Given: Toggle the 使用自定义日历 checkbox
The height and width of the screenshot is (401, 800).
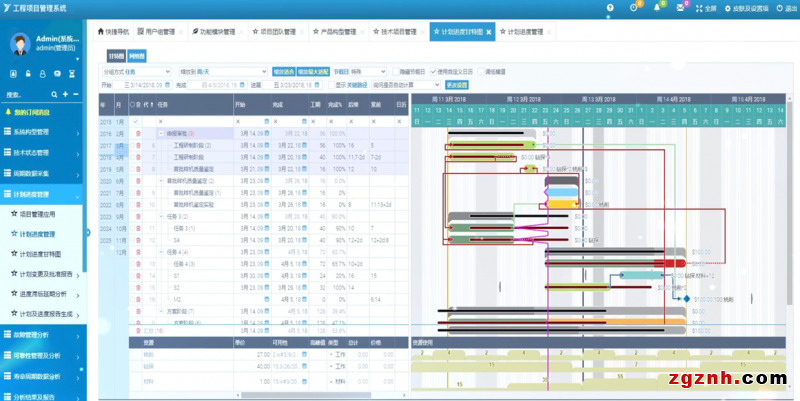Looking at the screenshot, I should coord(433,72).
